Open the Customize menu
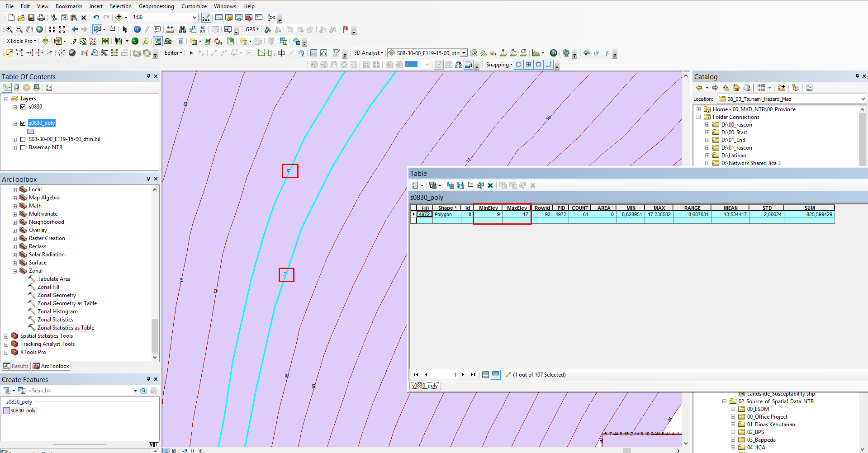Image resolution: width=868 pixels, height=453 pixels. click(x=194, y=6)
